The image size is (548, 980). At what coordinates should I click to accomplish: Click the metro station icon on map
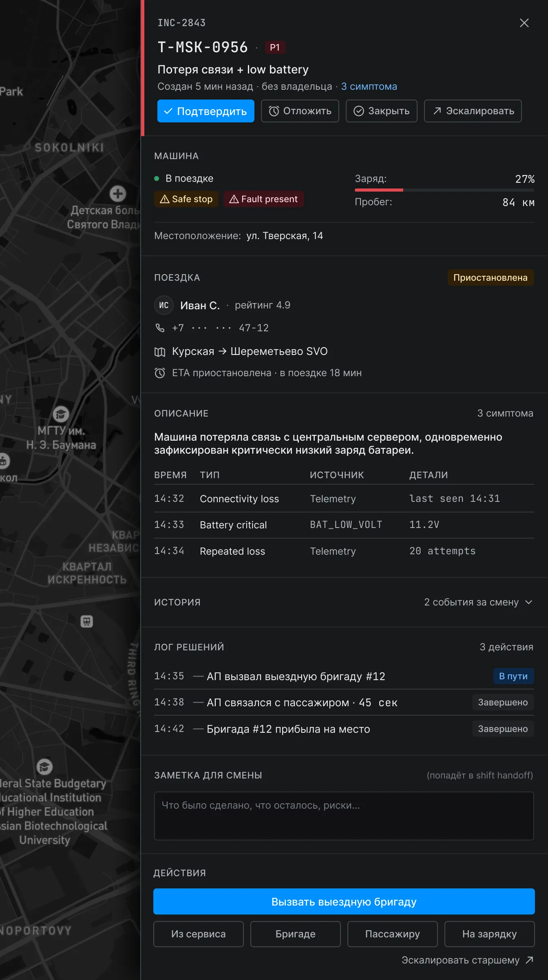pos(86,621)
